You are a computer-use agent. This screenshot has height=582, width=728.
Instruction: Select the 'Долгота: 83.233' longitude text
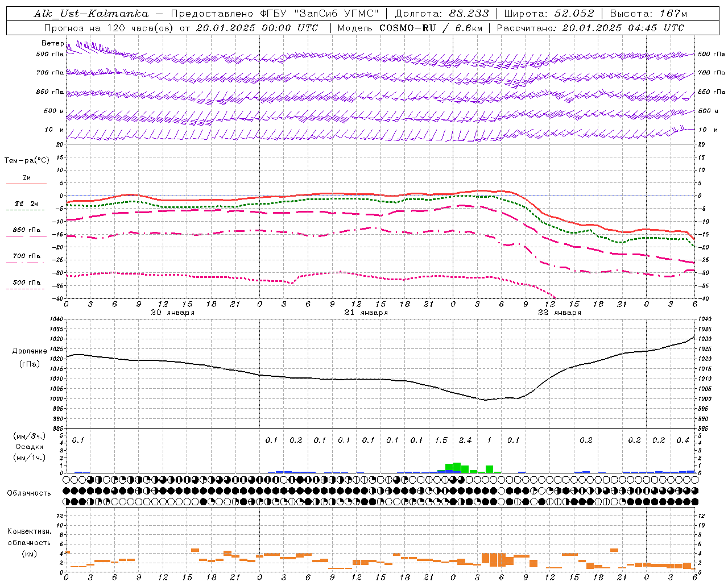click(x=442, y=14)
